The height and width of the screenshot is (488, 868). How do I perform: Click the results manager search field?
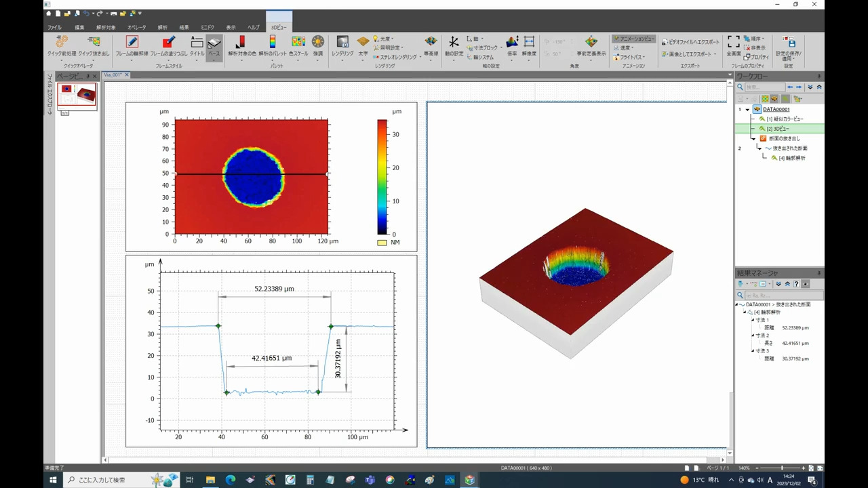(784, 296)
